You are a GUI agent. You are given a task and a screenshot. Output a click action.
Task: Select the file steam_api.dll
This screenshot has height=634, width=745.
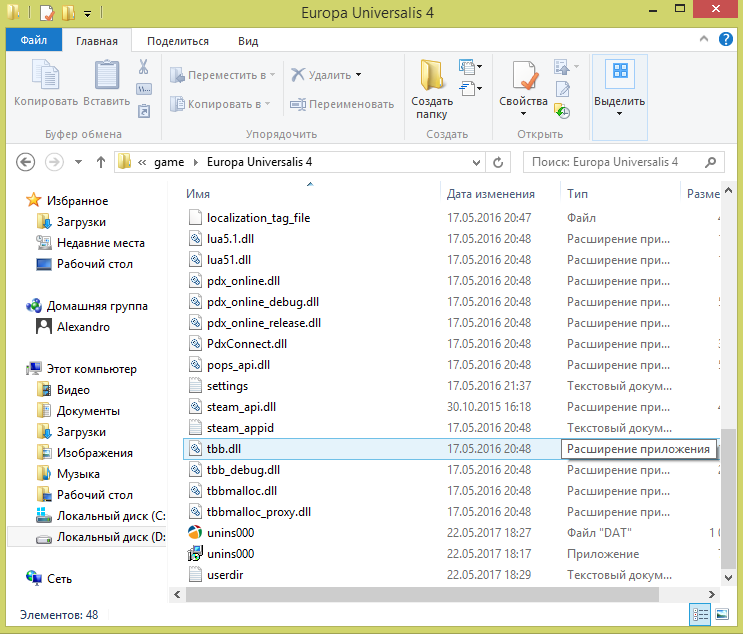tap(241, 407)
